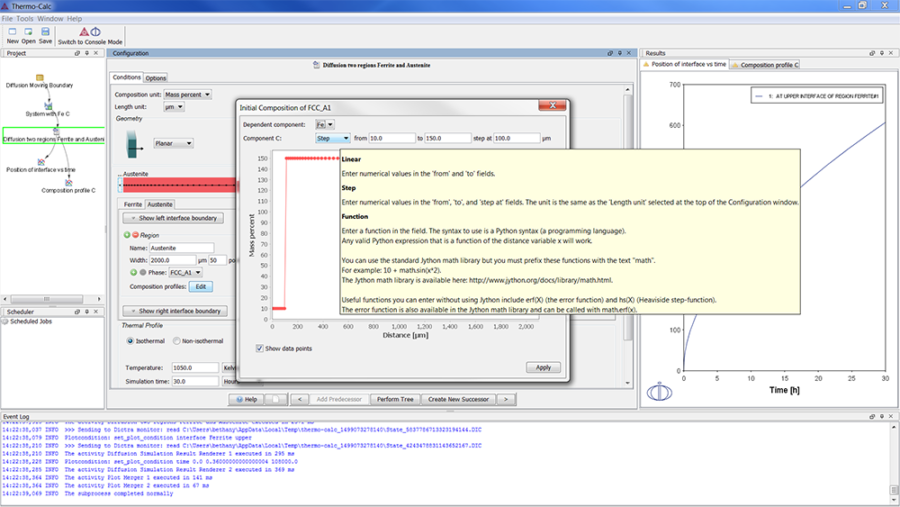
Task: Toggle the Show data points checkbox
Action: pyautogui.click(x=259, y=349)
